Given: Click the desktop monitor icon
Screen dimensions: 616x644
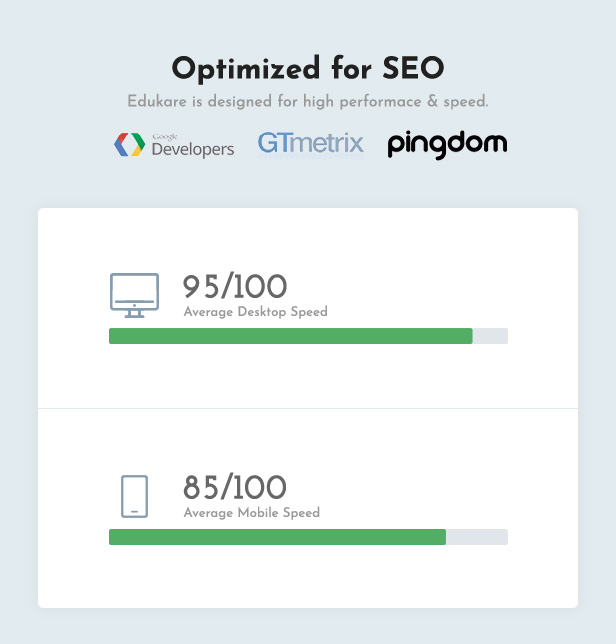Looking at the screenshot, I should click(134, 295).
